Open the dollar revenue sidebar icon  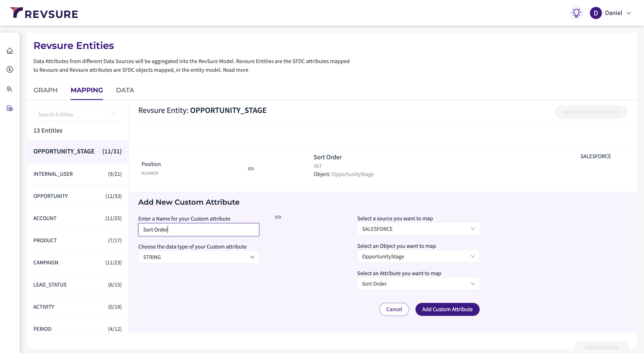pos(10,69)
